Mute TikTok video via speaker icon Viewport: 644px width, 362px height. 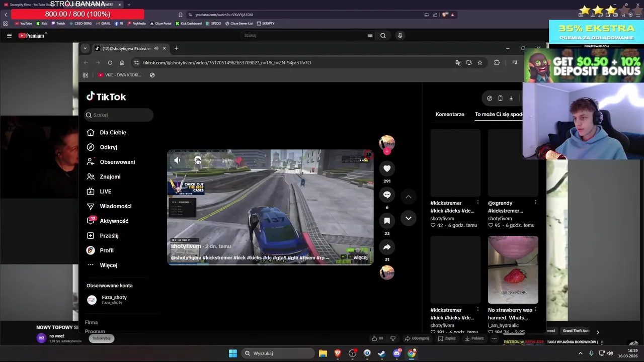177,160
